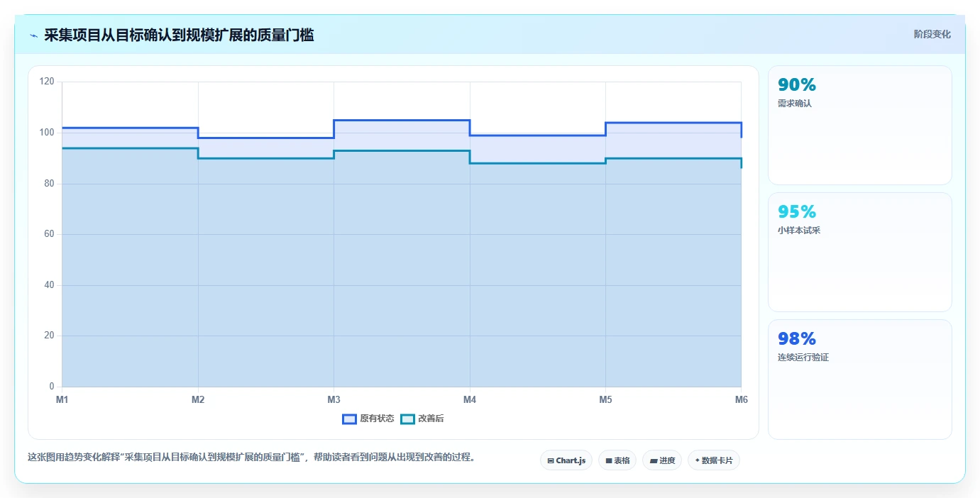Toggle the 原有状态 legend item
Image resolution: width=980 pixels, height=498 pixels.
coord(368,419)
